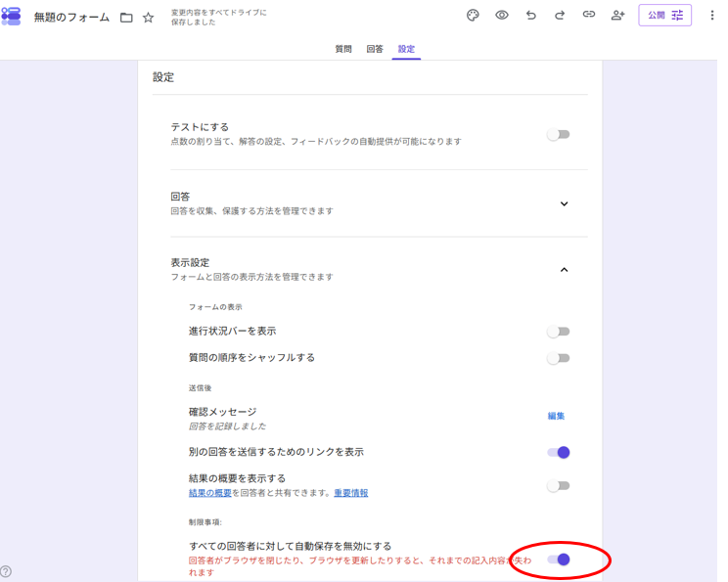Screen dimensions: 728x582
Task: Enable 進行状況バーを表示 toggle
Action: point(558,332)
